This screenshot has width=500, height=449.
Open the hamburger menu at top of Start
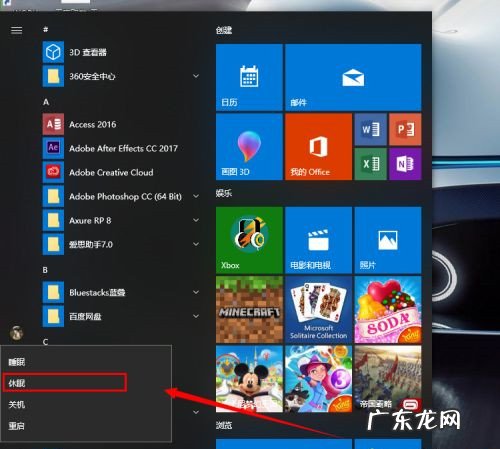17,30
